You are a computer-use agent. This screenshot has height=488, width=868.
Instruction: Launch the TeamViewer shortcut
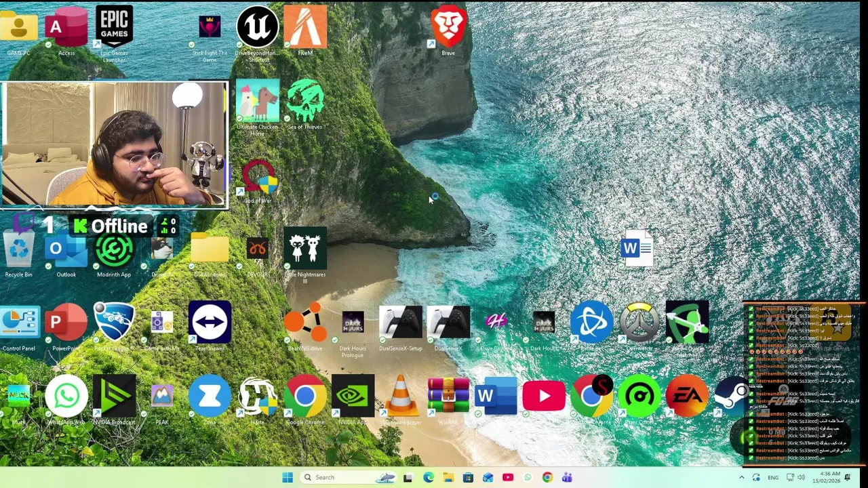(x=210, y=323)
